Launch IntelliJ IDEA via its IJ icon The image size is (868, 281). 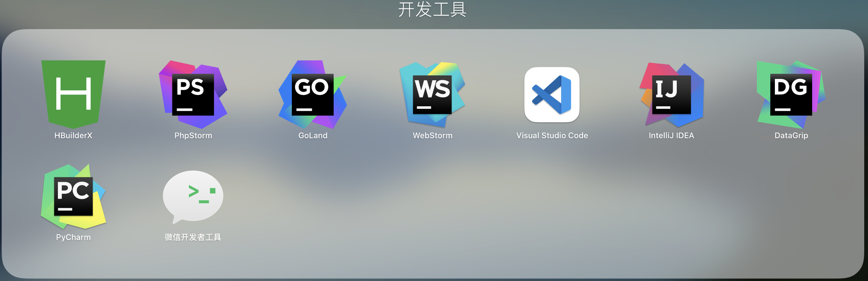coord(671,95)
